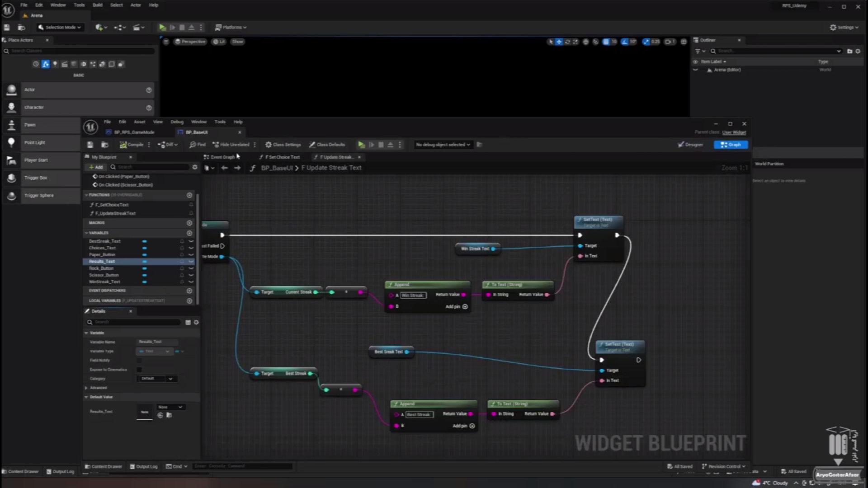868x488 pixels.
Task: Toggle the Lit view mode button in viewport
Action: [219, 42]
